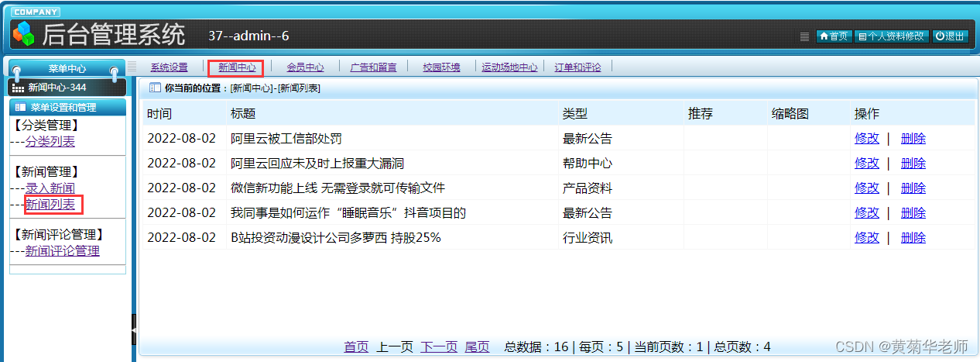980x362 pixels.
Task: Select the title 阿里云被工信部处罚
Action: point(286,139)
